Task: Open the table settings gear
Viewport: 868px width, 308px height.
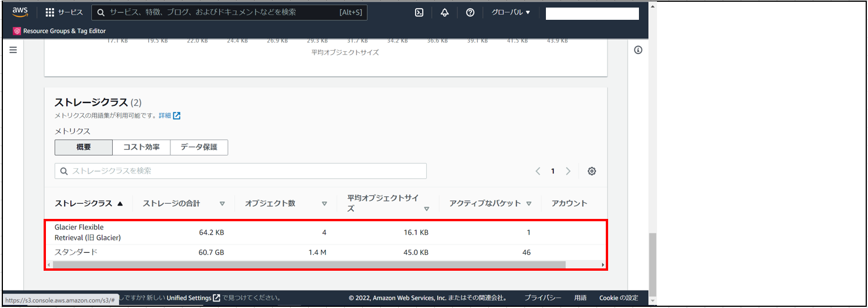Action: (592, 171)
